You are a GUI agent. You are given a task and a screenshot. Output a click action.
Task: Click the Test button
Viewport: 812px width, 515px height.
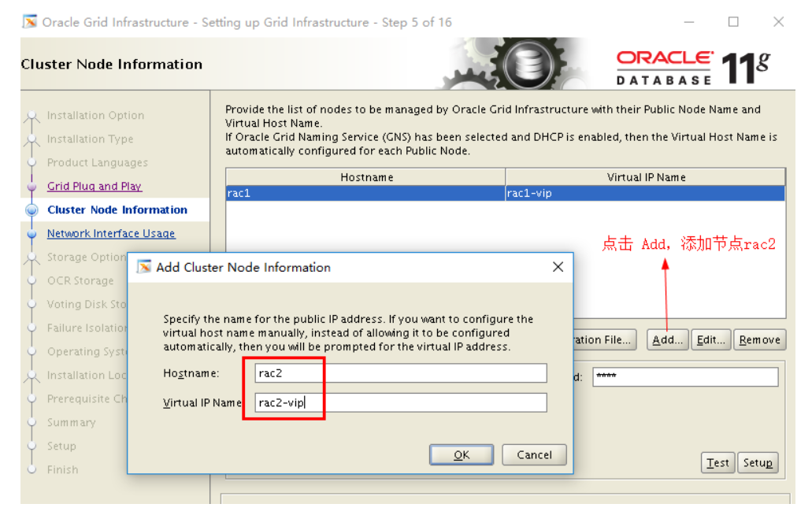click(x=717, y=463)
